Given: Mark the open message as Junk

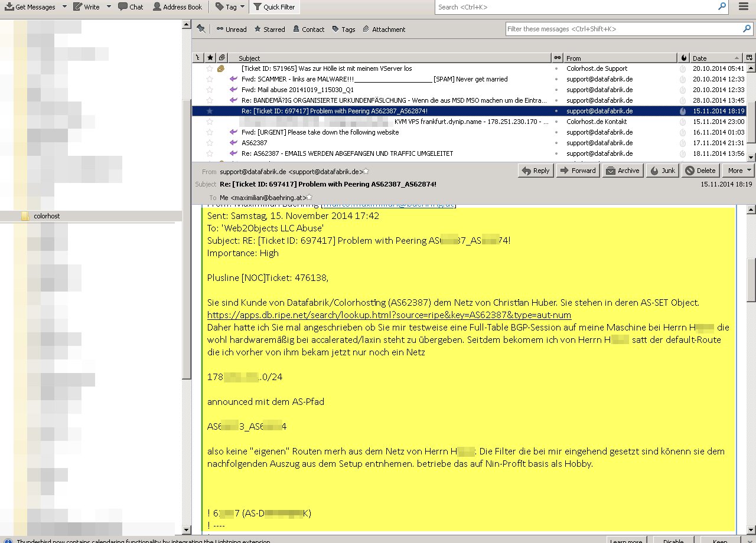Looking at the screenshot, I should [662, 171].
